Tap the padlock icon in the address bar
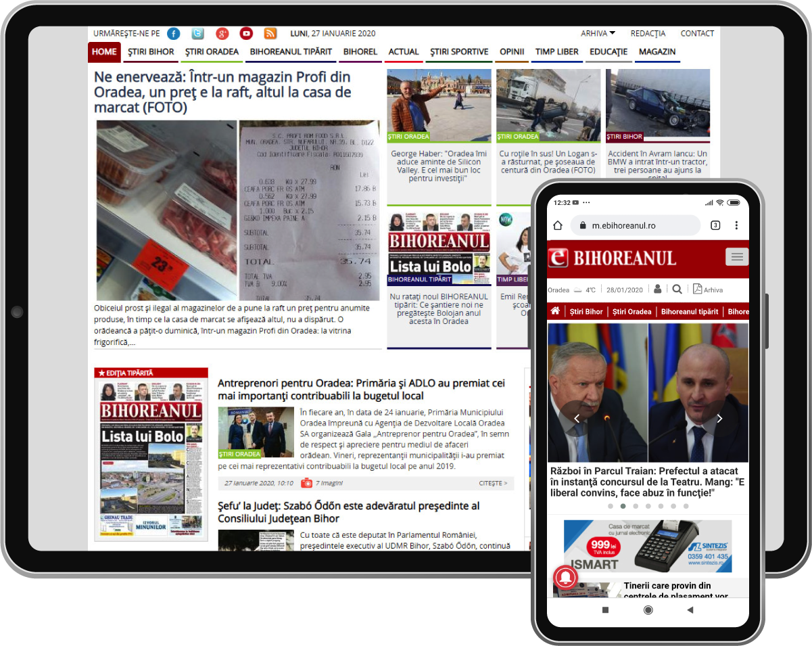 point(582,226)
